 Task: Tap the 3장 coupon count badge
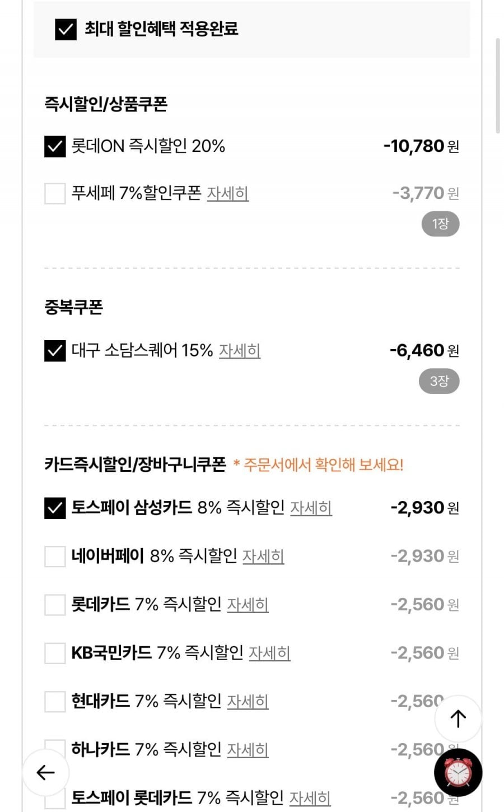tap(439, 382)
